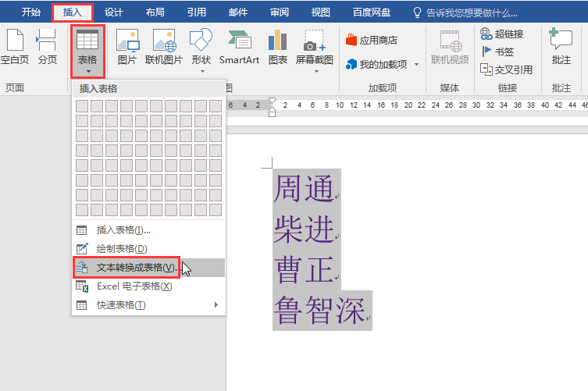Expand the 形状 shapes dropdown
This screenshot has height=391, width=588.
(202, 71)
